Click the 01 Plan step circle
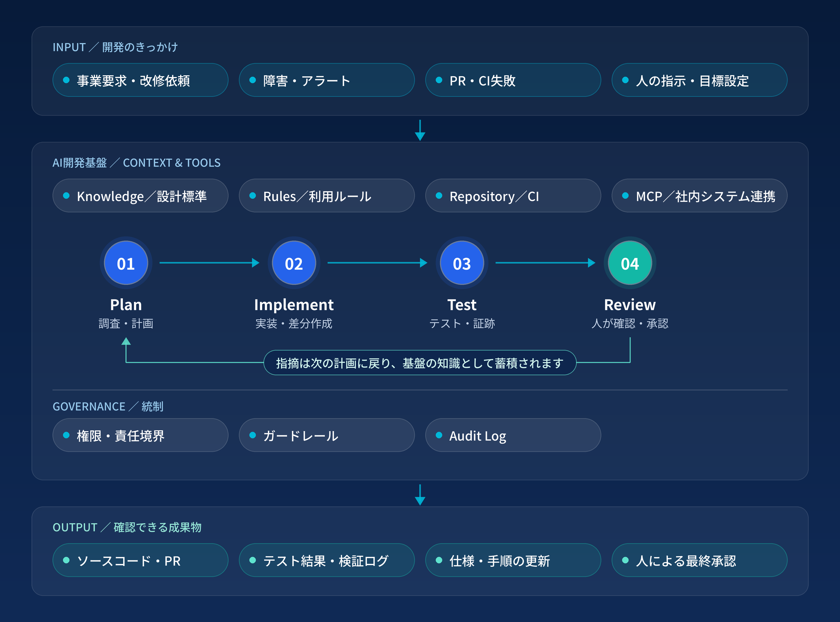The width and height of the screenshot is (840, 622). (x=126, y=263)
